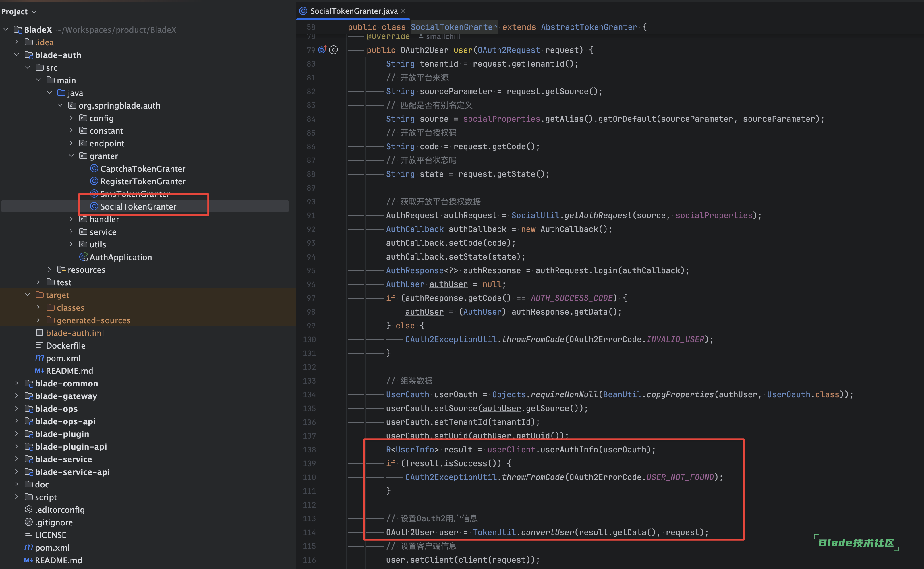Select the SocialTokenGranter.java editor tab

coord(353,11)
